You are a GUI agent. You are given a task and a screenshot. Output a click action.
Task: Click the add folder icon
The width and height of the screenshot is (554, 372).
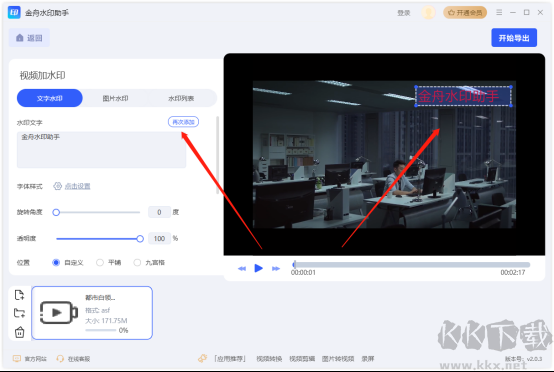19,313
